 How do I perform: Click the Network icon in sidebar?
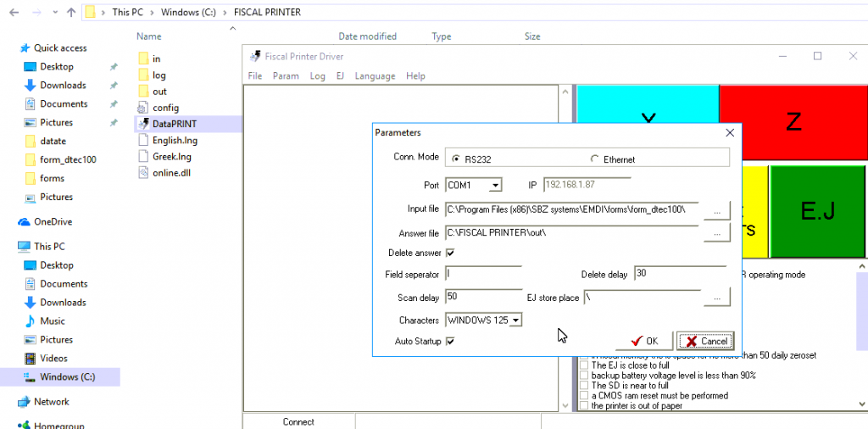point(25,402)
